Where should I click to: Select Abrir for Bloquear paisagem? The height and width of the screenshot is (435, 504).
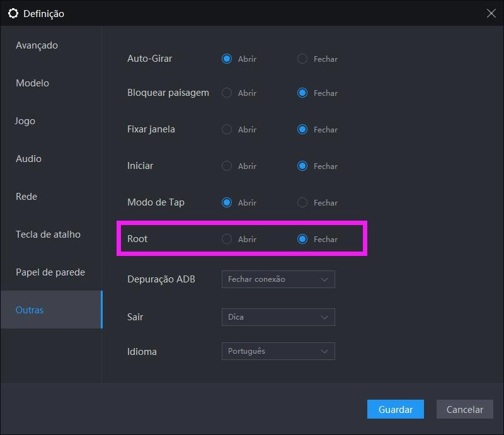point(227,93)
